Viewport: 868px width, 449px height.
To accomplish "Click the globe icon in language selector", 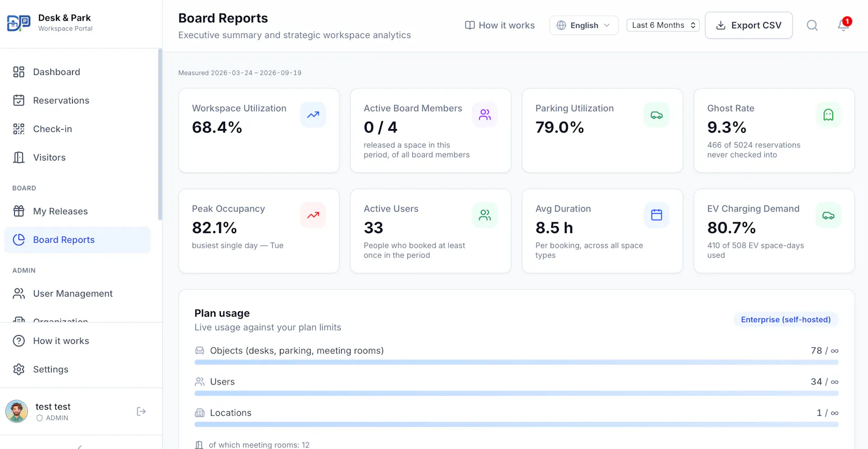I will tap(561, 25).
